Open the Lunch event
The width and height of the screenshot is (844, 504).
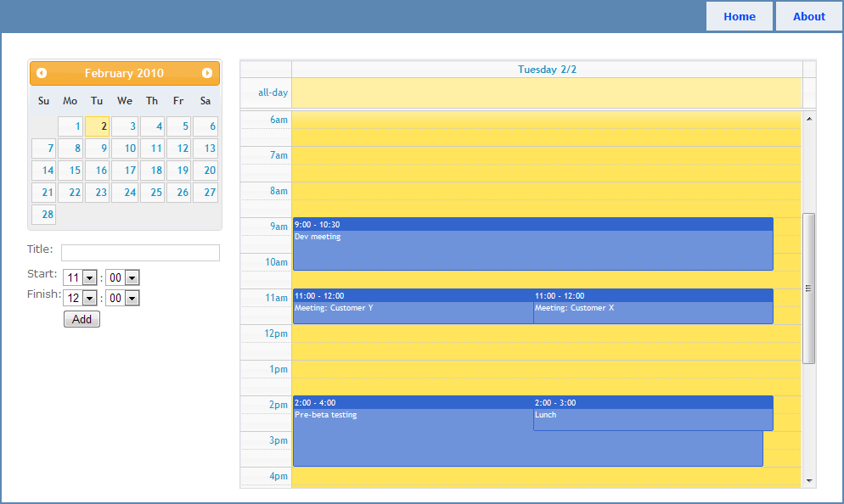654,413
